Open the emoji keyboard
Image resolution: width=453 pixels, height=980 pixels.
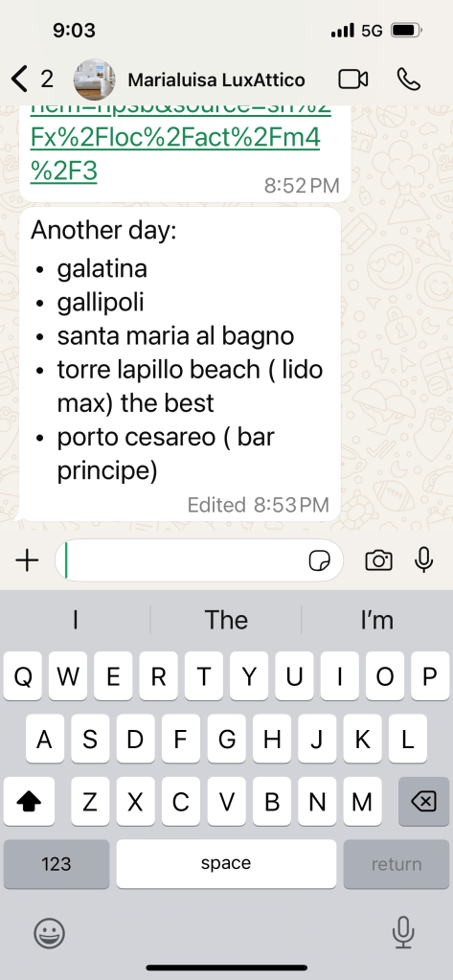coord(49,934)
